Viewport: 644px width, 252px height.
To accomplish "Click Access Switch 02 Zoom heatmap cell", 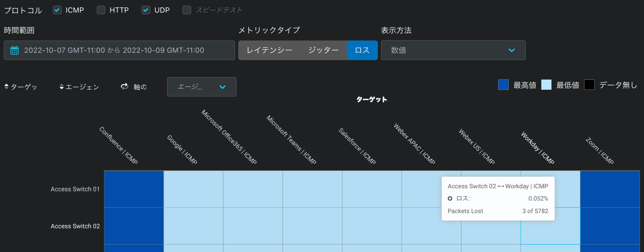I will pyautogui.click(x=610, y=226).
